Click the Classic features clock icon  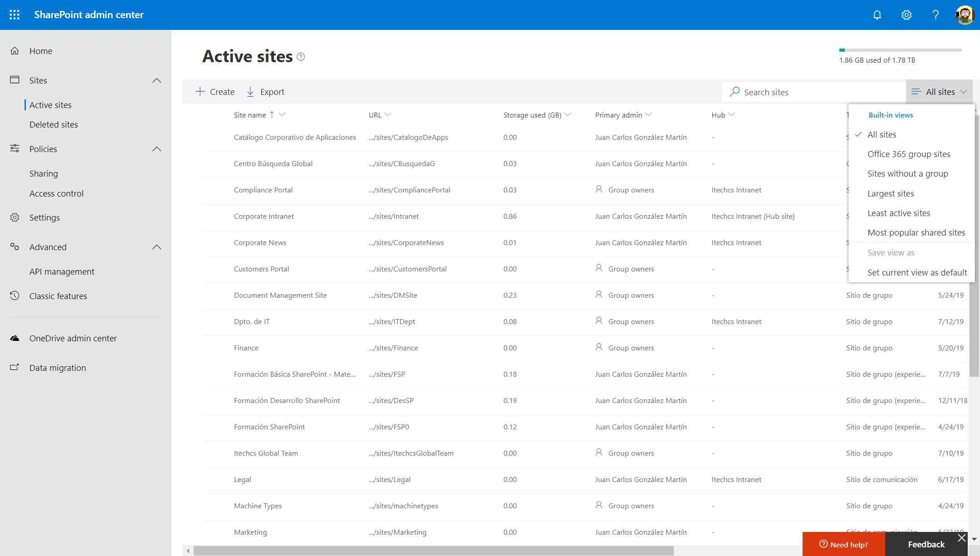coord(15,296)
